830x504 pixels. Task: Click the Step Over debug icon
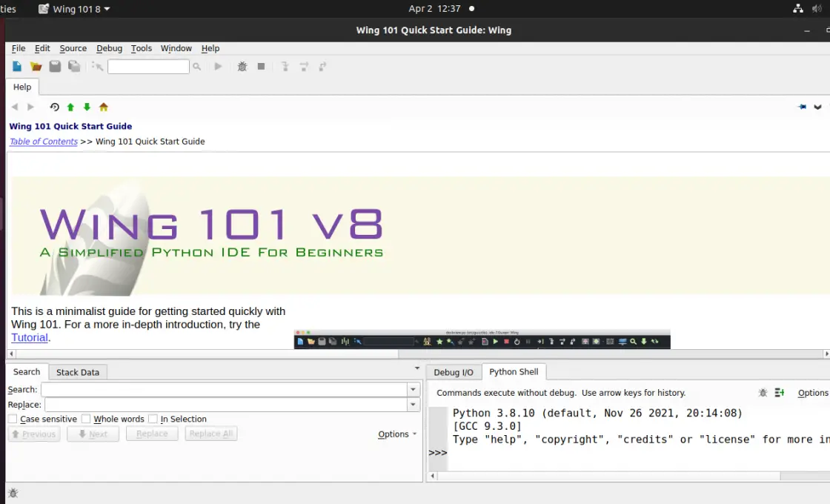(304, 66)
